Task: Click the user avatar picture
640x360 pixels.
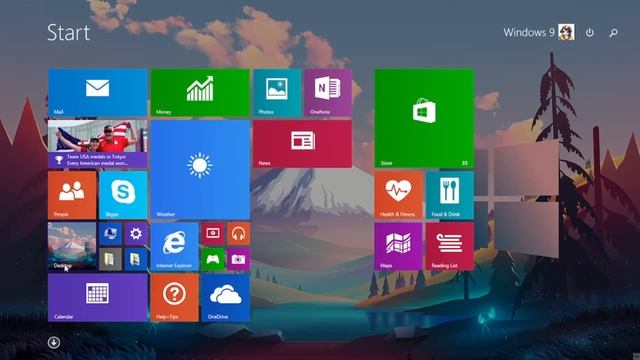Action: [567, 32]
